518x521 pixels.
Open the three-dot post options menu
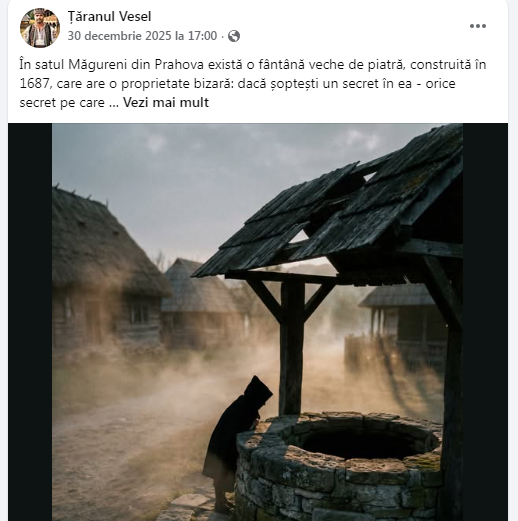pos(478,26)
